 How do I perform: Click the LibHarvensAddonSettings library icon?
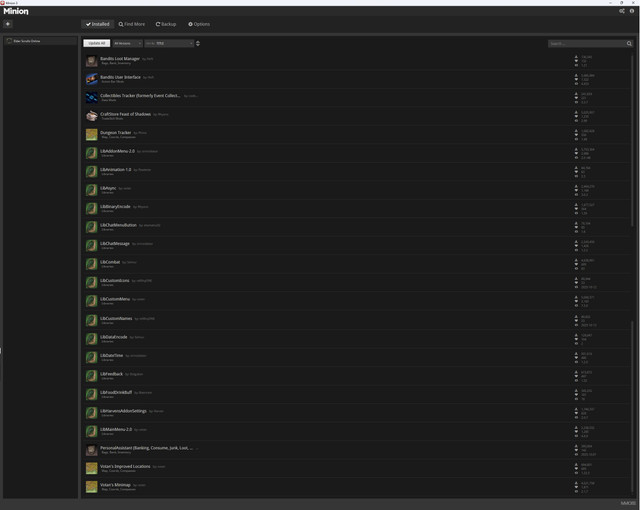(x=91, y=413)
